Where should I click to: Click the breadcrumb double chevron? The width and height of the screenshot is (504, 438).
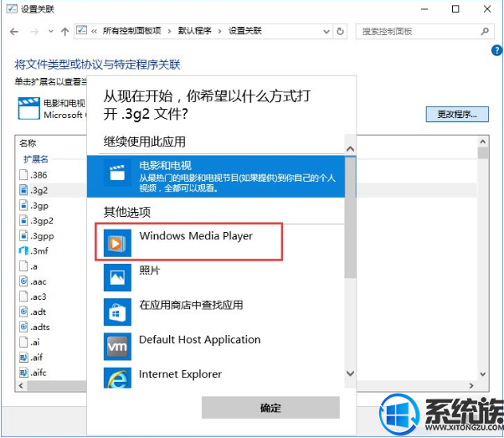pos(94,31)
